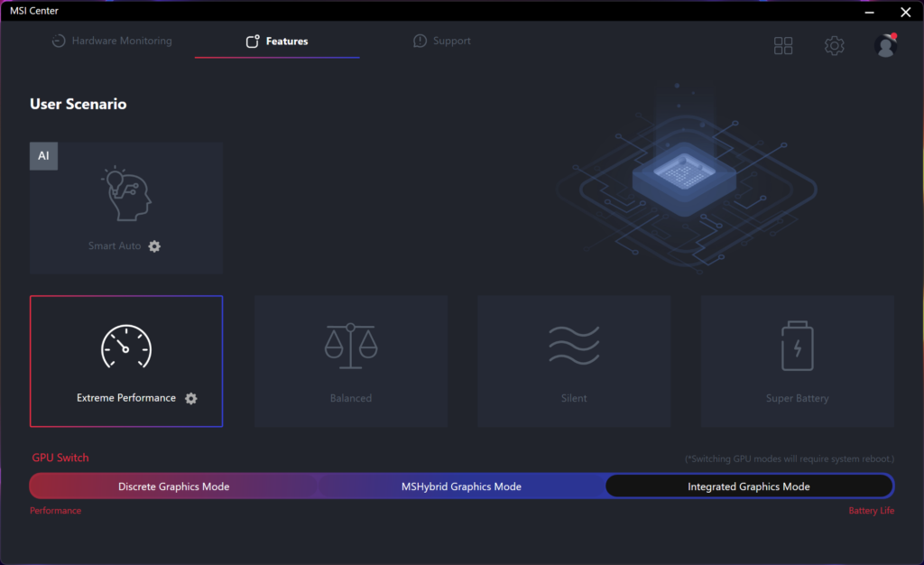Click the AI badge on Smart Auto
The width and height of the screenshot is (924, 565).
pyautogui.click(x=43, y=156)
